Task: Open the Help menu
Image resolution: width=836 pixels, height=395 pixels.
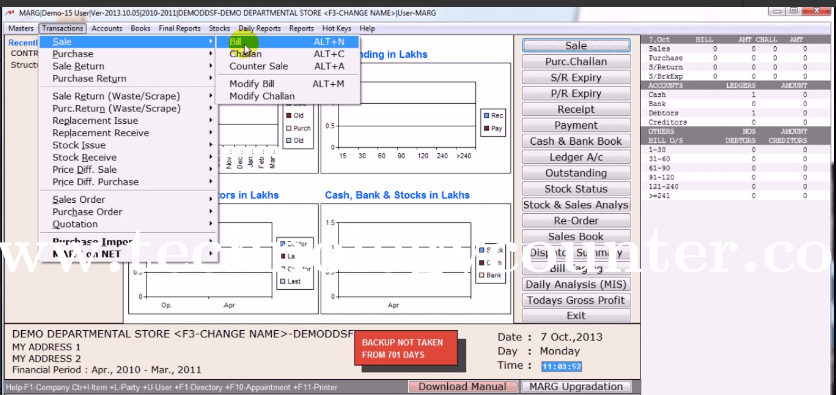Action: tap(367, 28)
